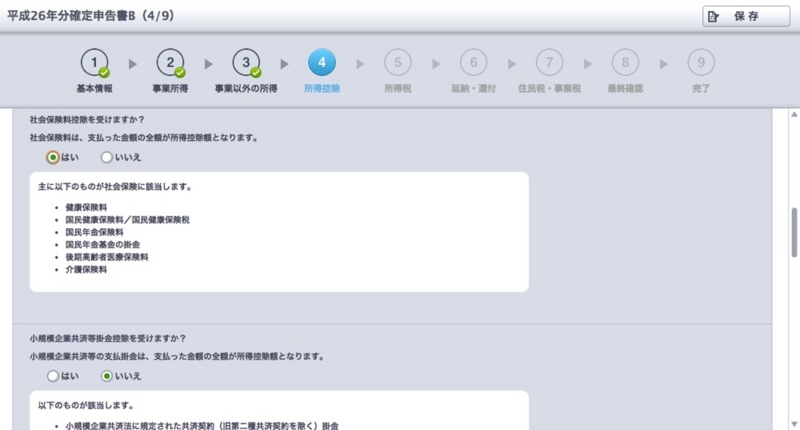Click the title 平成26年分確定申告書B (4/9)
800x430 pixels.
coord(91,16)
